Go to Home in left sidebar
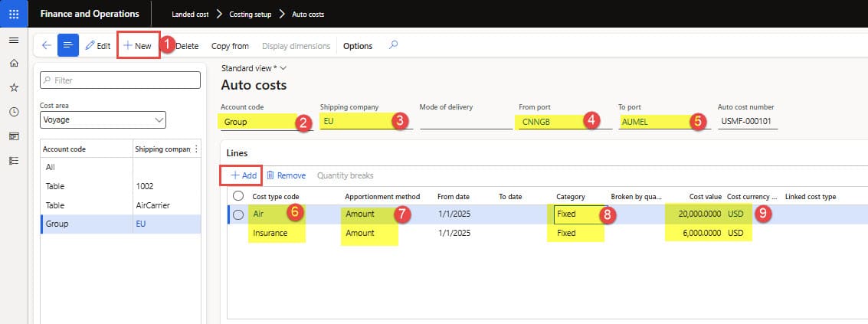 coord(14,64)
